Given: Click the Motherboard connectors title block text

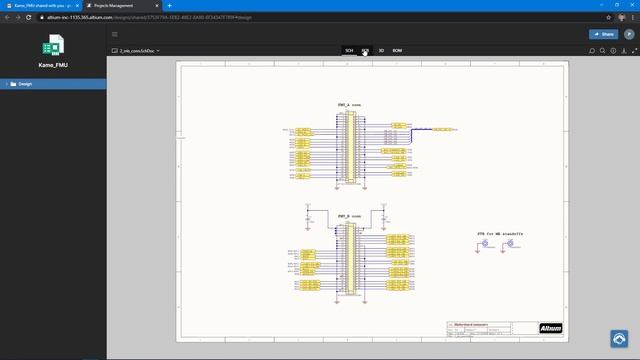Looking at the screenshot, I should [471, 325].
